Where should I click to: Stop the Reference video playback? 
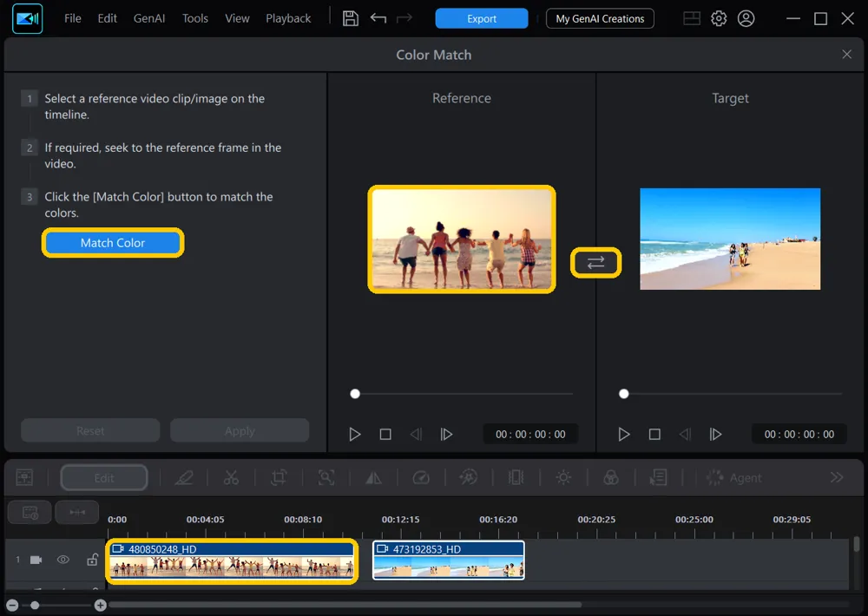pos(385,435)
